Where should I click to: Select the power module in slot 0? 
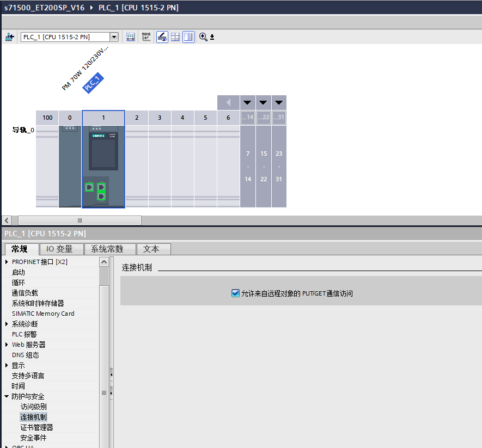pyautogui.click(x=70, y=166)
